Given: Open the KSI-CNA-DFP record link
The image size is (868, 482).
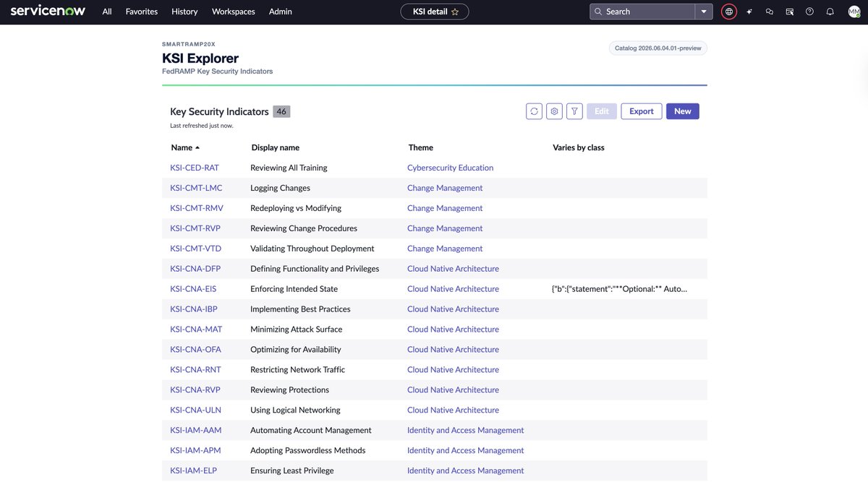Looking at the screenshot, I should [x=195, y=269].
